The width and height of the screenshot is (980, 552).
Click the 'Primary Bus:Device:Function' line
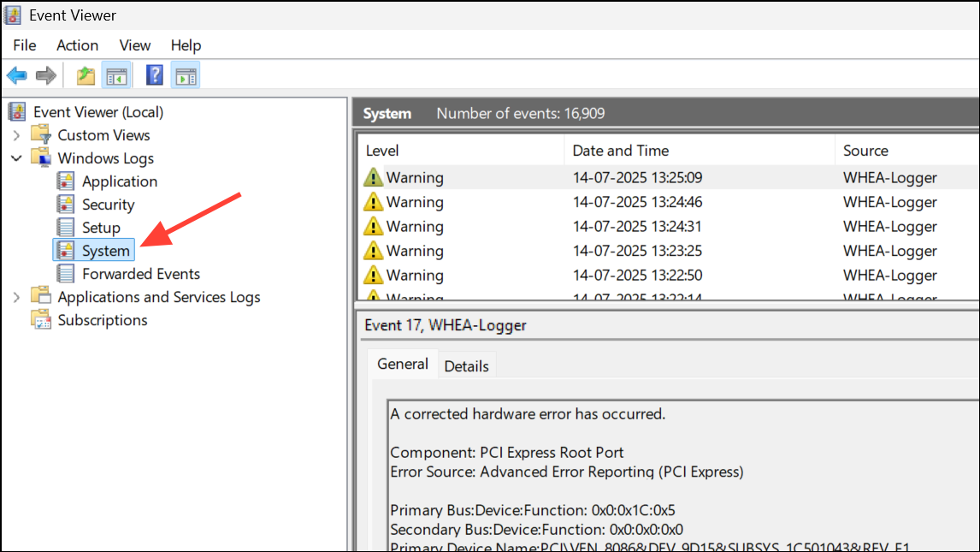[x=533, y=510]
